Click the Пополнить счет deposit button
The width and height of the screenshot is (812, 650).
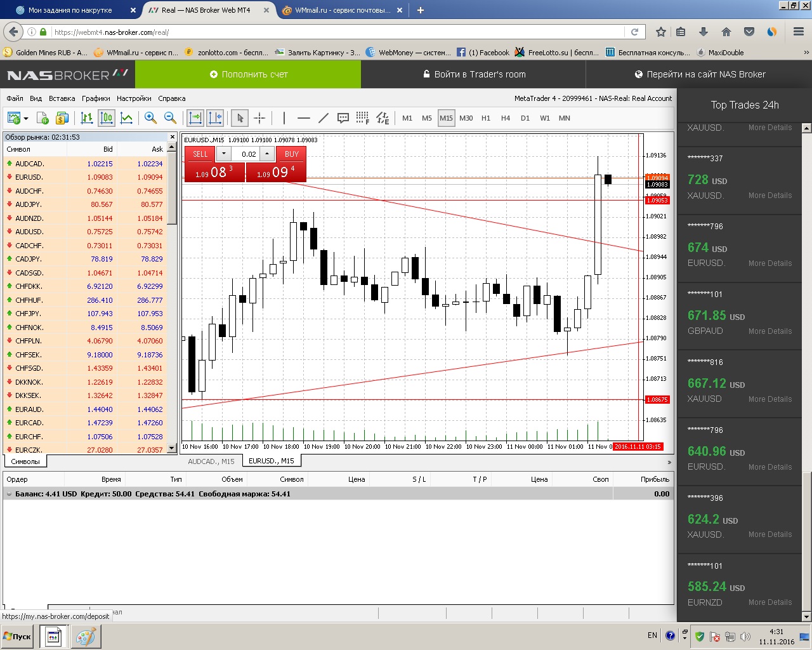tap(249, 74)
